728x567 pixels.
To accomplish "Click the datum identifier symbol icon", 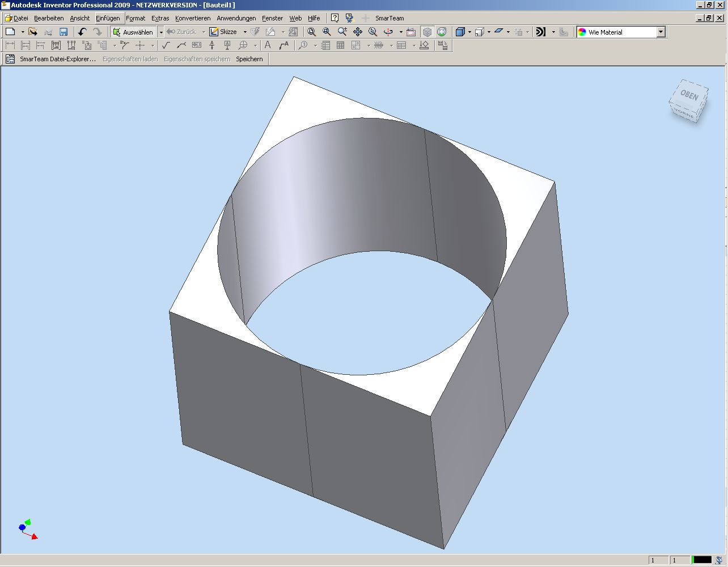I will point(227,45).
